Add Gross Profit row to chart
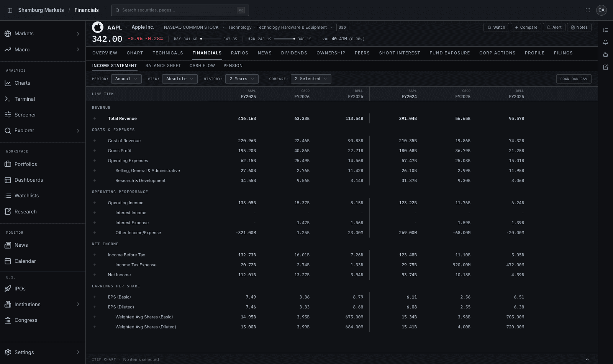613x364 pixels. (95, 151)
